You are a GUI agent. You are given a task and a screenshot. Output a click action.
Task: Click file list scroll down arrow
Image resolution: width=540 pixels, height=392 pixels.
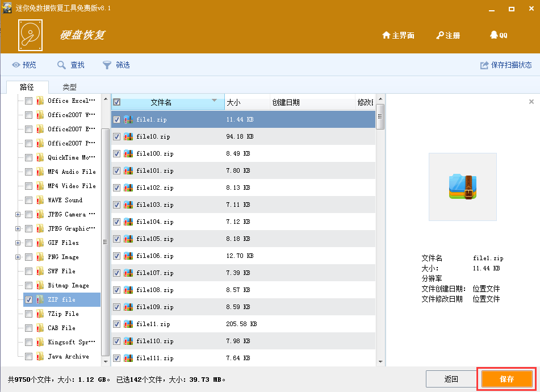point(380,362)
